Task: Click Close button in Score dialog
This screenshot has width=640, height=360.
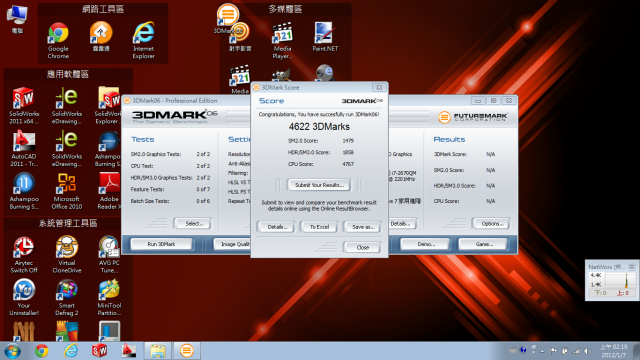Action: (x=362, y=247)
